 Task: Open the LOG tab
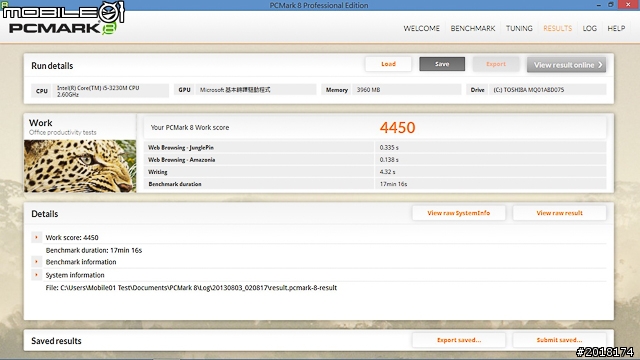tap(589, 28)
